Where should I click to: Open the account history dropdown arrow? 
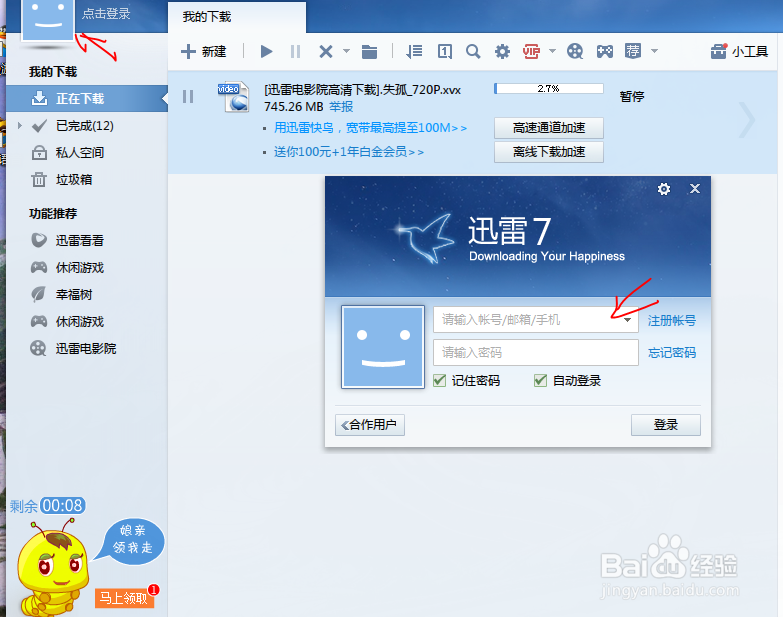(x=628, y=319)
